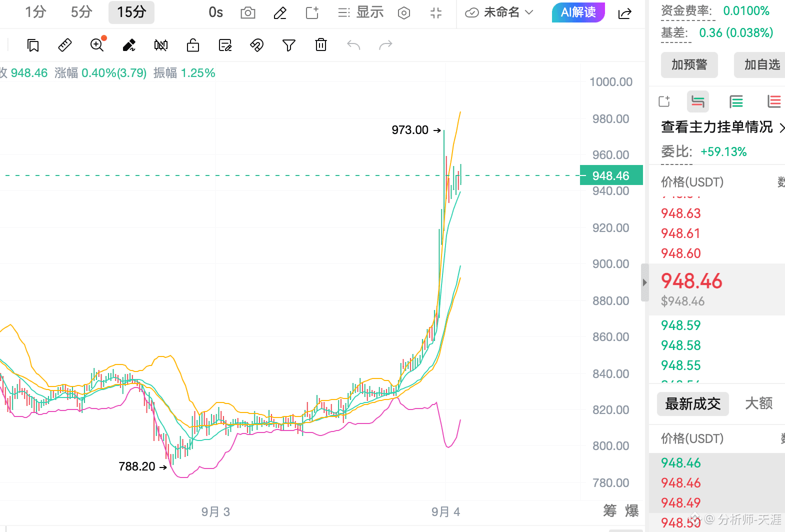The width and height of the screenshot is (785, 532).
Task: Open the 未命名 layout dropdown
Action: click(499, 12)
